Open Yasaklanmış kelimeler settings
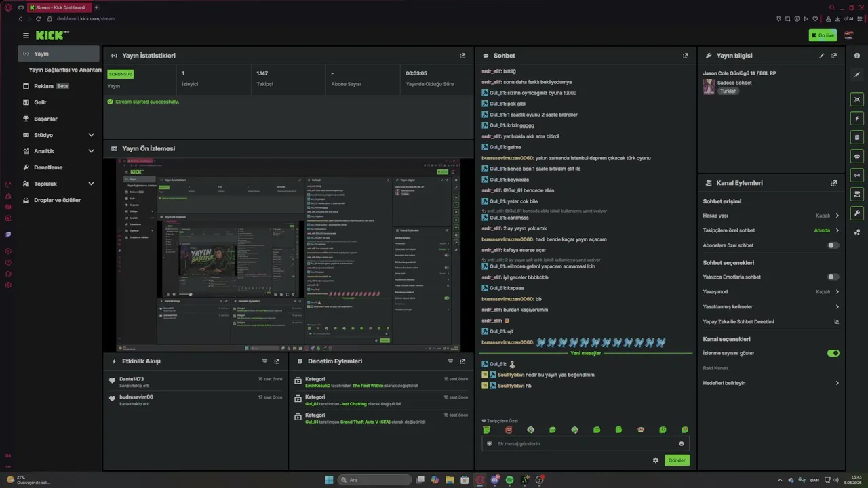 (771, 307)
